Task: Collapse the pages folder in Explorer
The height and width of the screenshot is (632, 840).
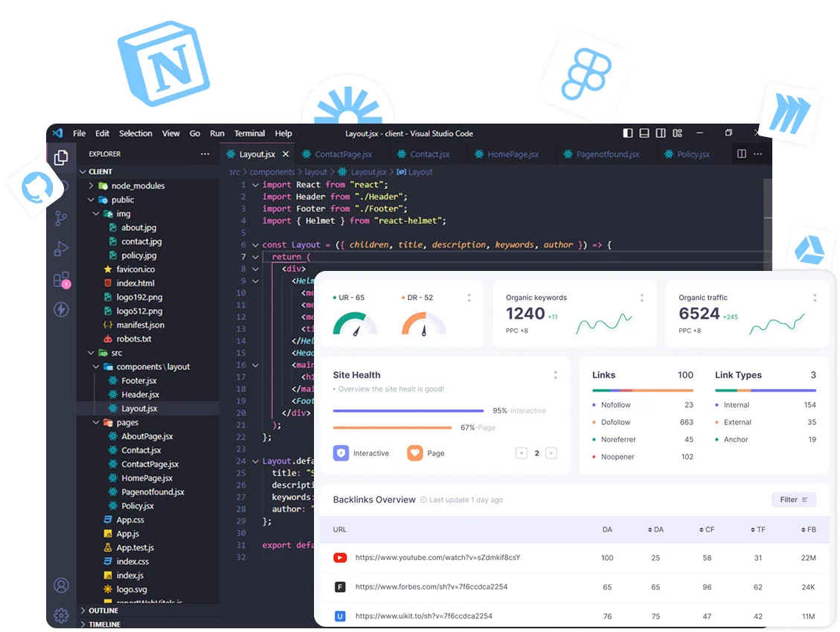Action: pos(127,422)
